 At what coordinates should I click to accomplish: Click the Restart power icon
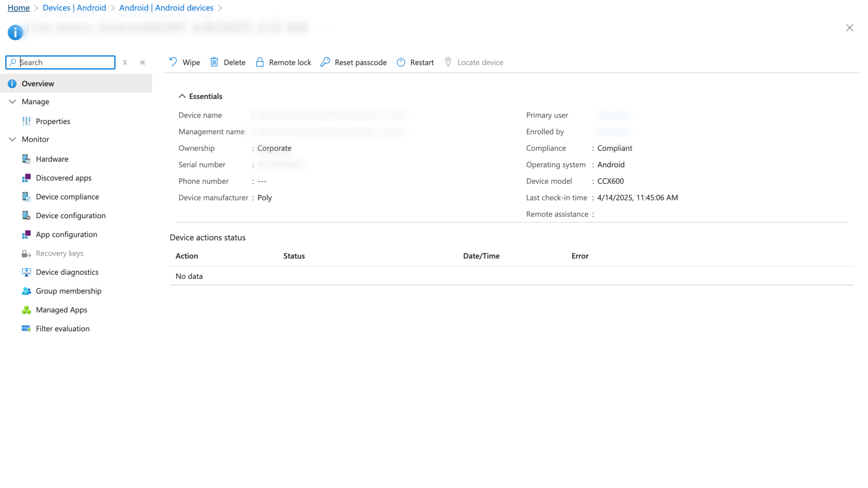[x=401, y=62]
